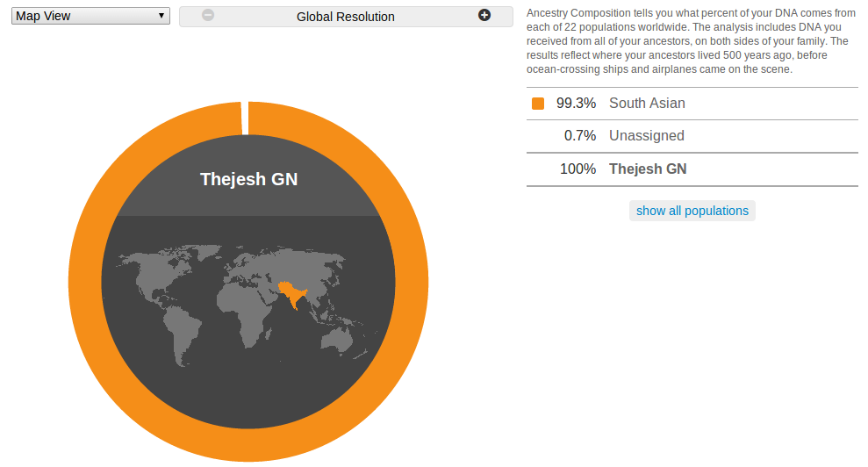The width and height of the screenshot is (868, 467).
Task: Click the plus icon to increase resolution
Action: coord(484,16)
